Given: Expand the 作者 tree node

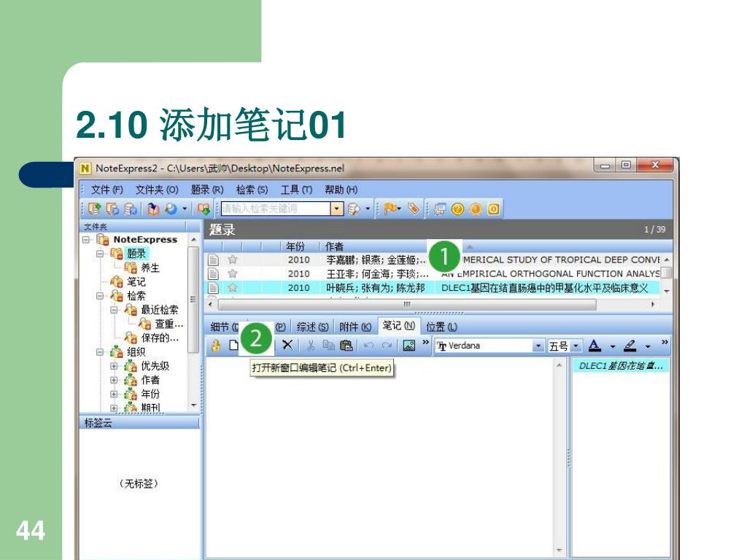Looking at the screenshot, I should pyautogui.click(x=114, y=380).
